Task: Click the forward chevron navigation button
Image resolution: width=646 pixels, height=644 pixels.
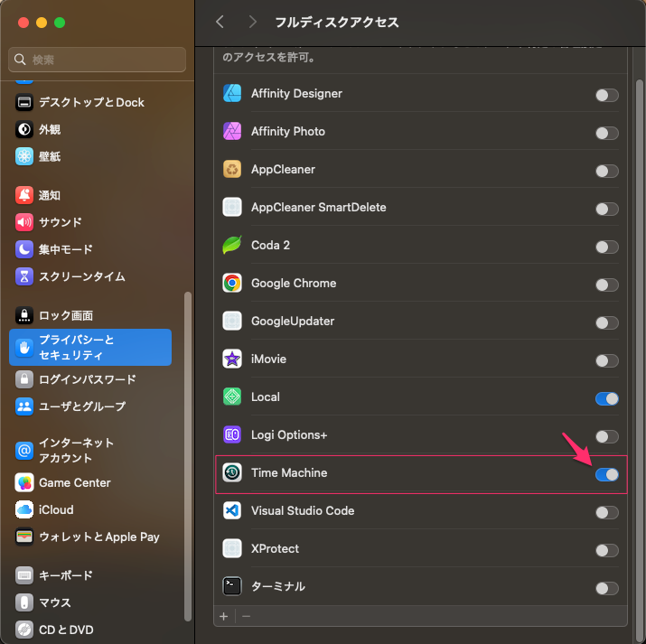Action: (252, 22)
